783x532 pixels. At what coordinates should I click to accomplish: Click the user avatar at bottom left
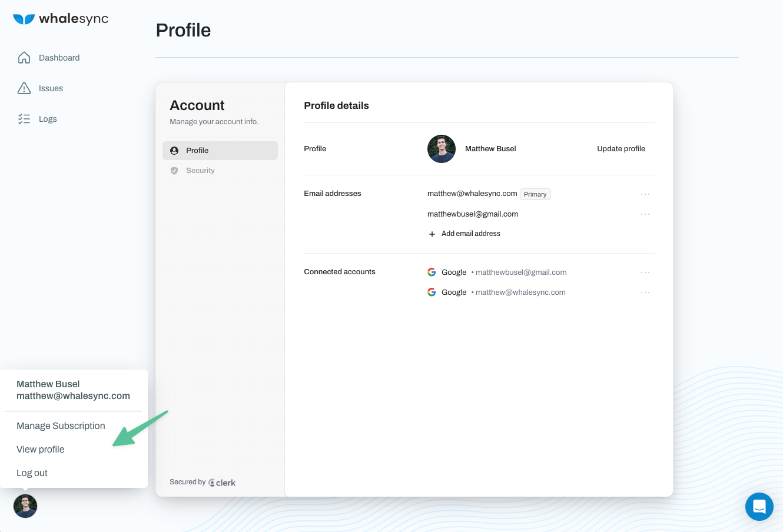(25, 506)
